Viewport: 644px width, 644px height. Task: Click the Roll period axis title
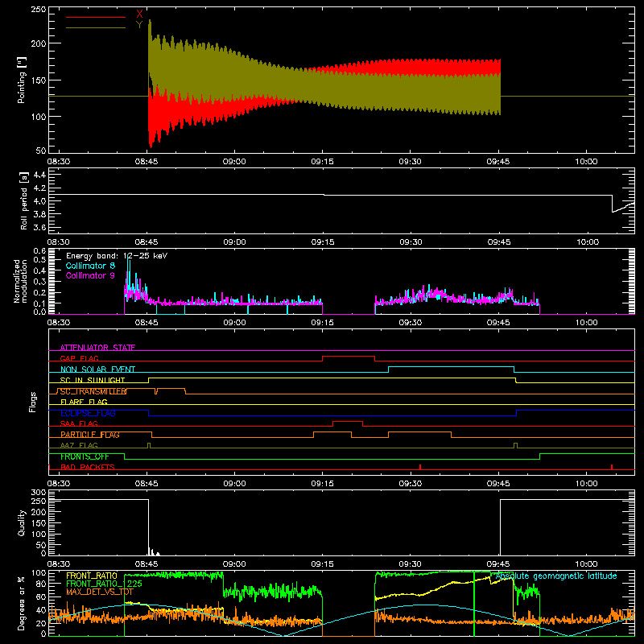coord(24,201)
